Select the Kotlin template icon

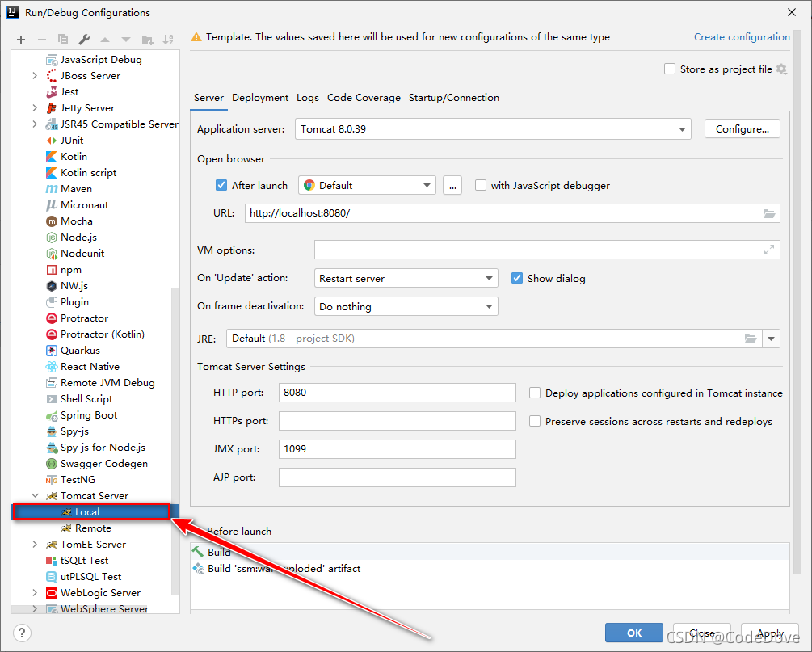[x=51, y=157]
